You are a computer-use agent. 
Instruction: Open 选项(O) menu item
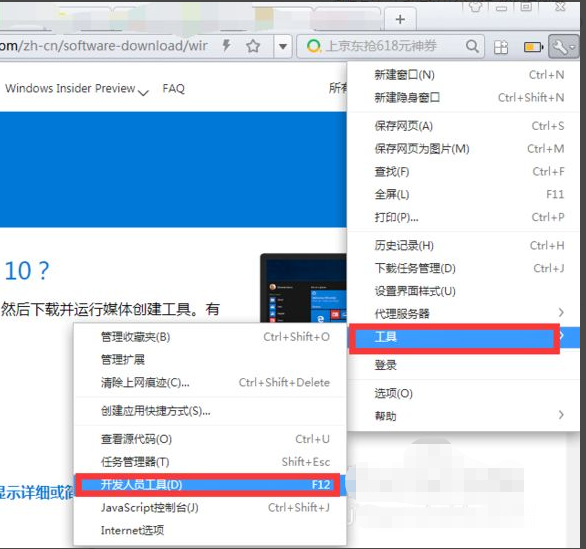point(463,394)
